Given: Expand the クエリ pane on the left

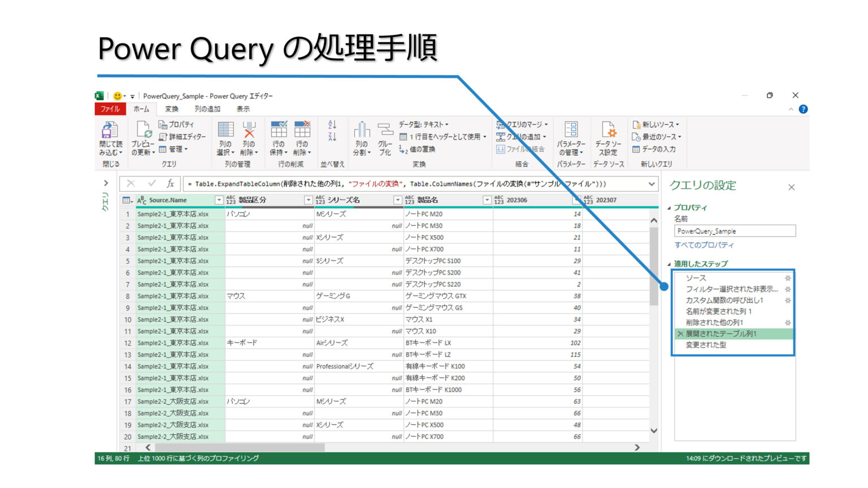Looking at the screenshot, I should pyautogui.click(x=105, y=182).
